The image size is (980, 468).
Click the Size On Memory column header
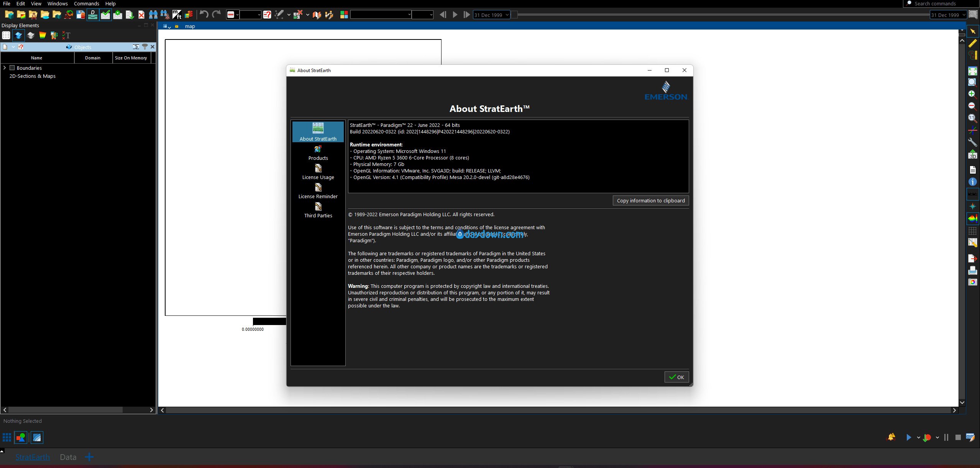[x=131, y=58]
